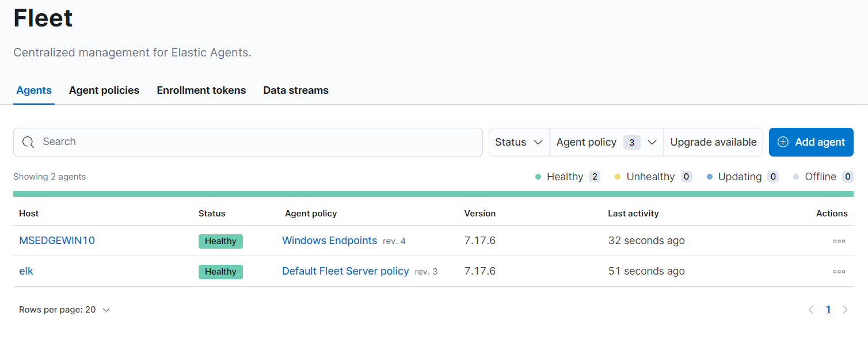The image size is (868, 354).
Task: Click '32 seconds ago' last activity
Action: [646, 241]
